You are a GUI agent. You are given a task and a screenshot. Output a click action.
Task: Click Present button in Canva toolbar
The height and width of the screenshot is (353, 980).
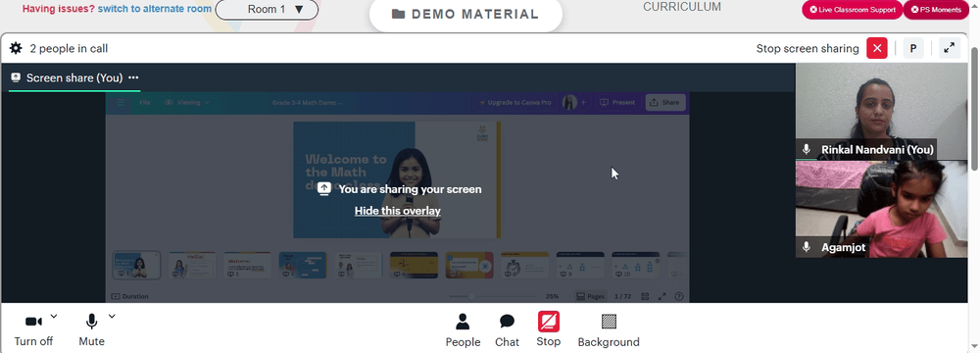[x=617, y=102]
